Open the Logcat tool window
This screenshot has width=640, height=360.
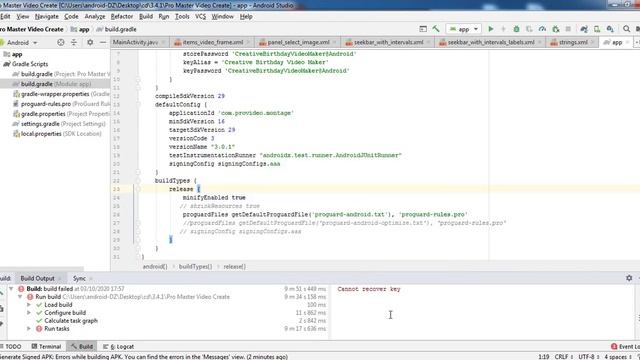tap(119, 347)
